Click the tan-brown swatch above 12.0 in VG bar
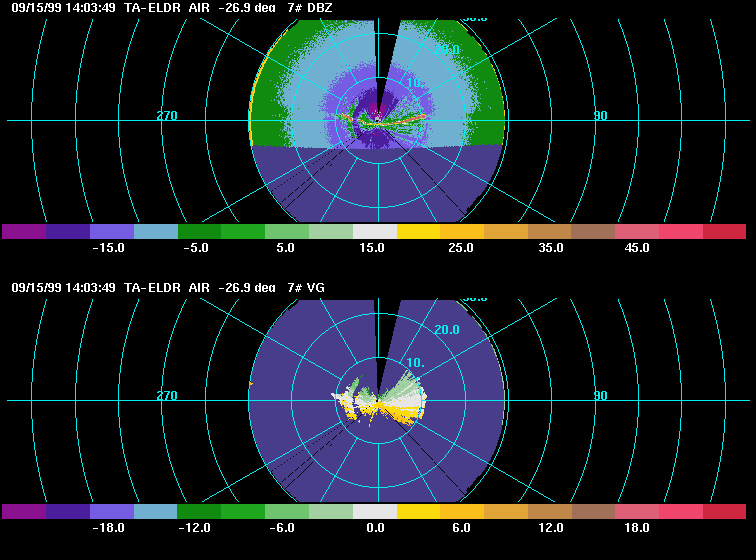This screenshot has width=756, height=560. pos(550,511)
